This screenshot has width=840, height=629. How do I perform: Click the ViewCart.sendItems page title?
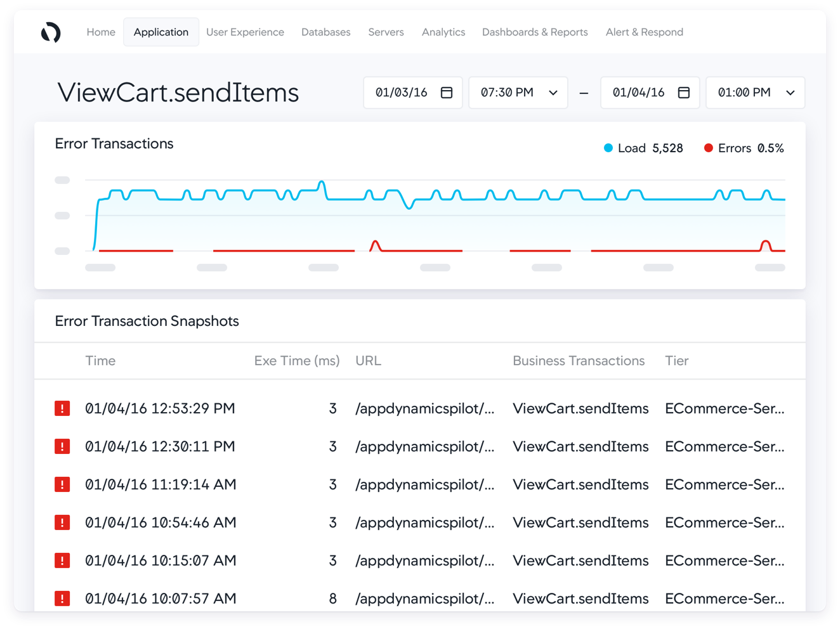coord(178,93)
